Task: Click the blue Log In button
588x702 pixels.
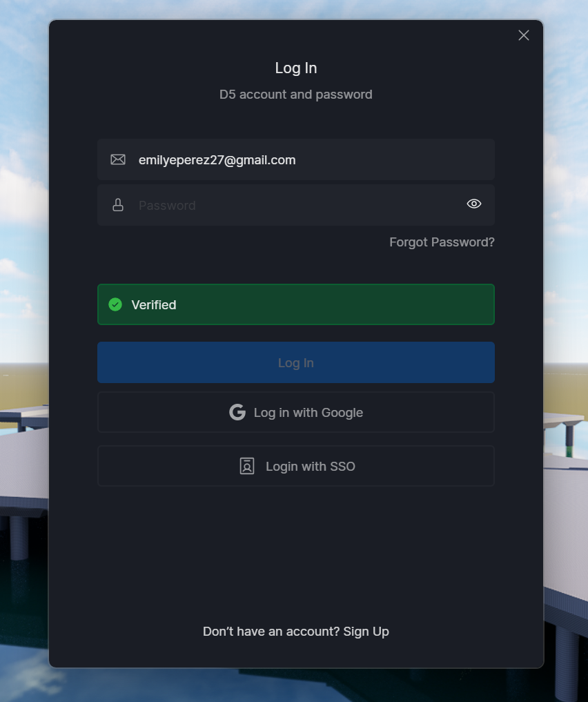Action: (x=296, y=362)
